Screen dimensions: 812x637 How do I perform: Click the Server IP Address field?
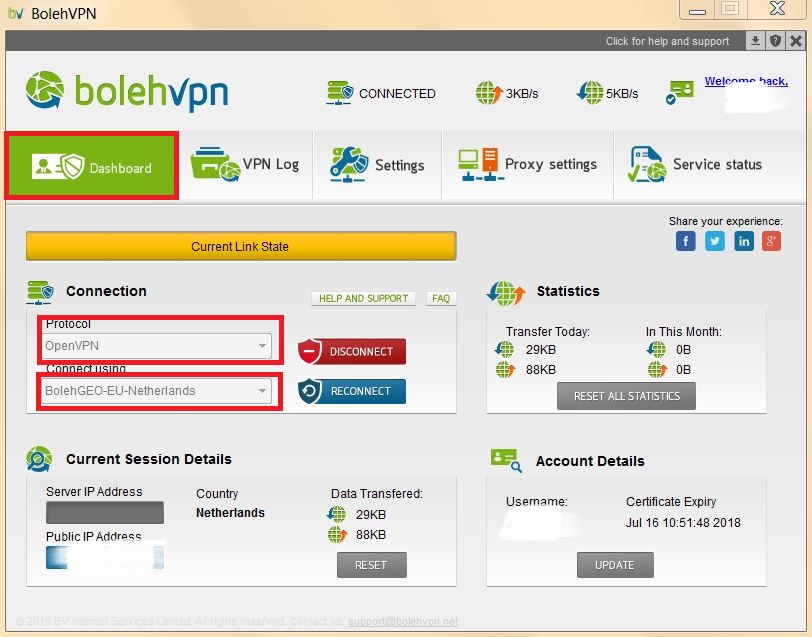click(105, 512)
